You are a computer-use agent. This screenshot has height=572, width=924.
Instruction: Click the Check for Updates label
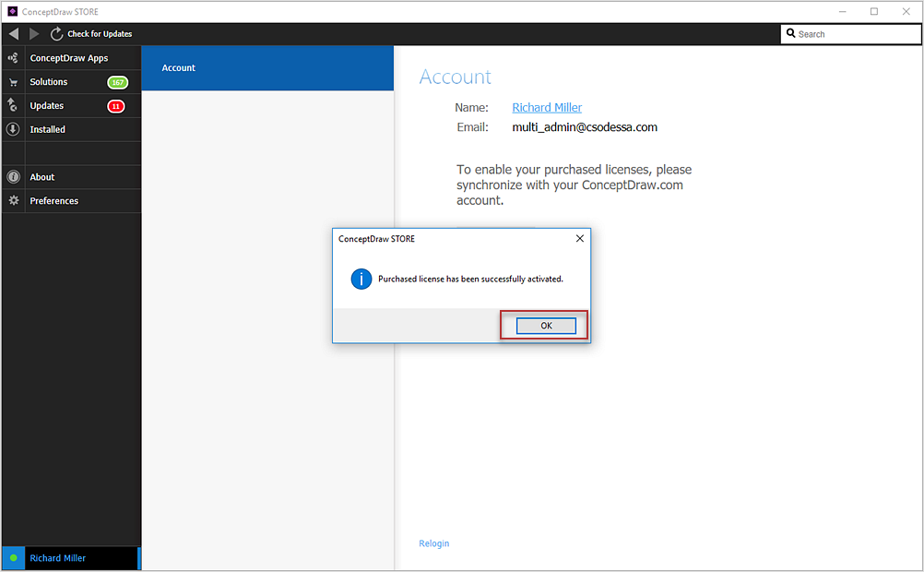(100, 34)
